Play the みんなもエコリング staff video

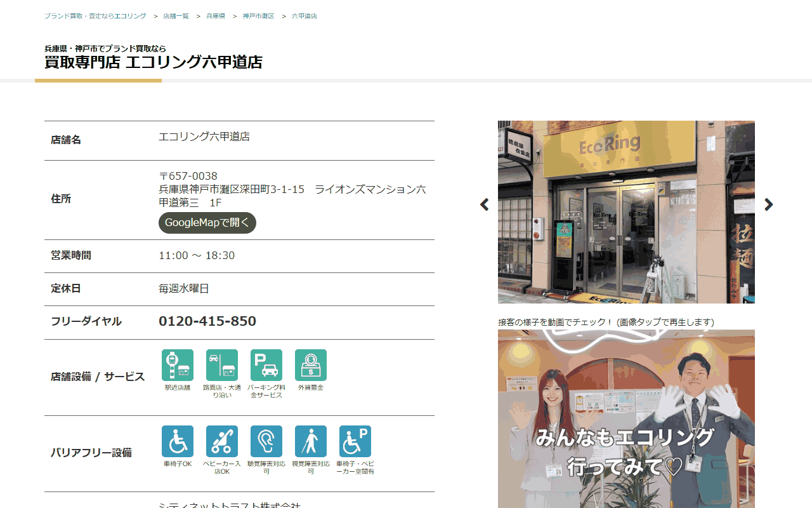pos(626,418)
